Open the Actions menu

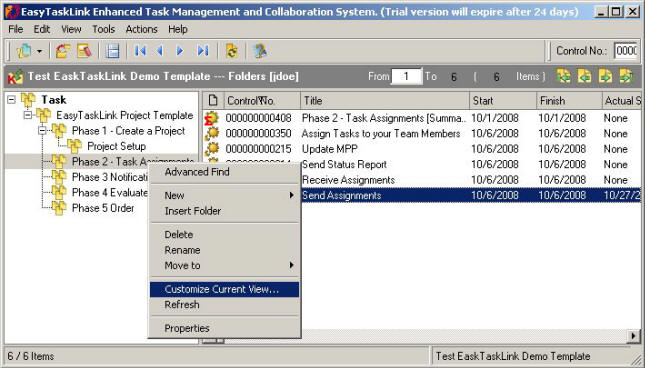pos(142,29)
